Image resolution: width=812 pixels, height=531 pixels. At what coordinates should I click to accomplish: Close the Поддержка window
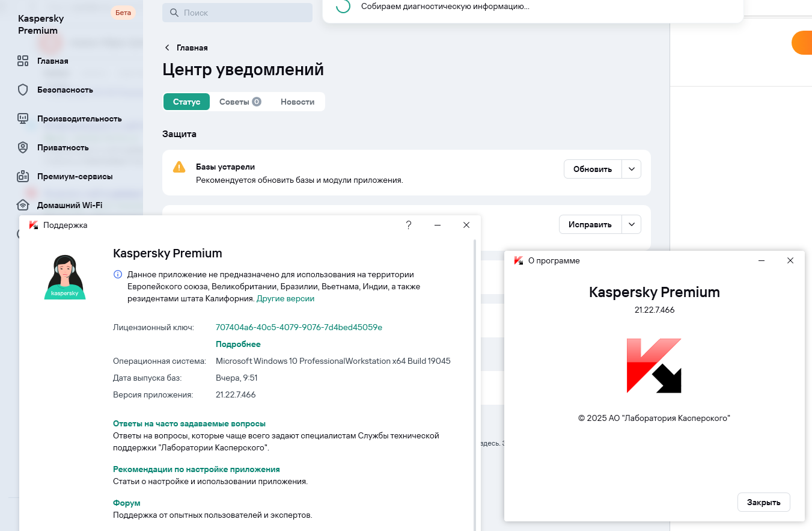(466, 225)
